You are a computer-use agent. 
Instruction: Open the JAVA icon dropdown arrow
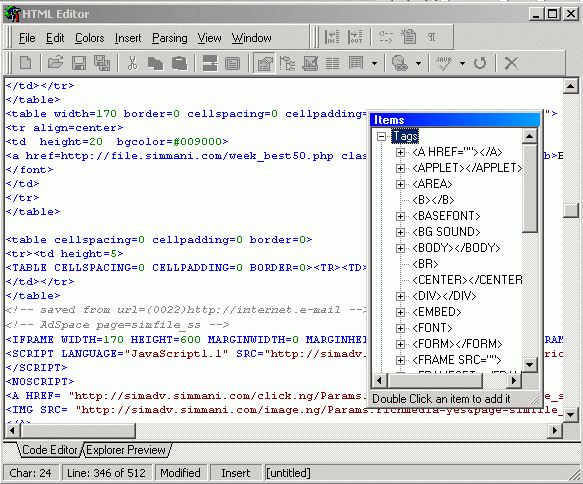[462, 64]
